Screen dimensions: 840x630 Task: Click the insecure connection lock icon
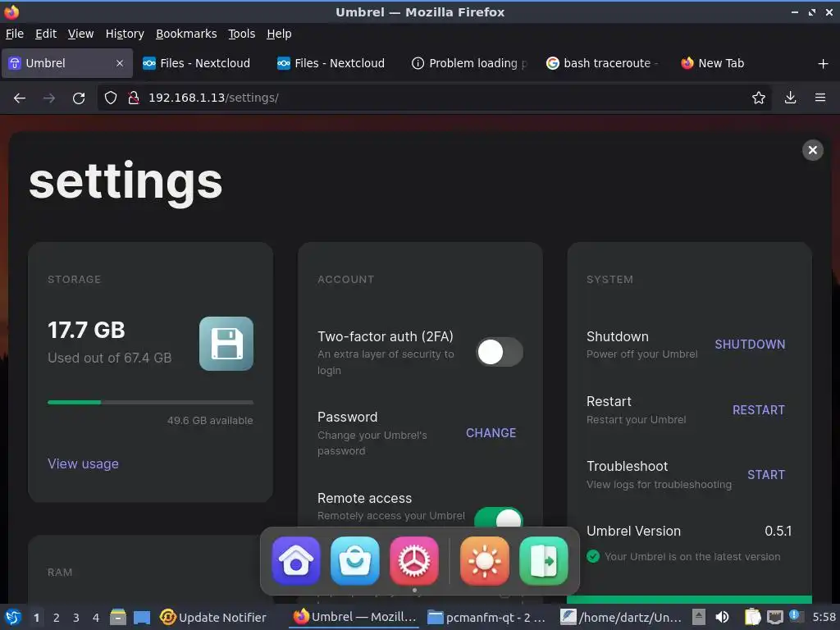(x=134, y=98)
